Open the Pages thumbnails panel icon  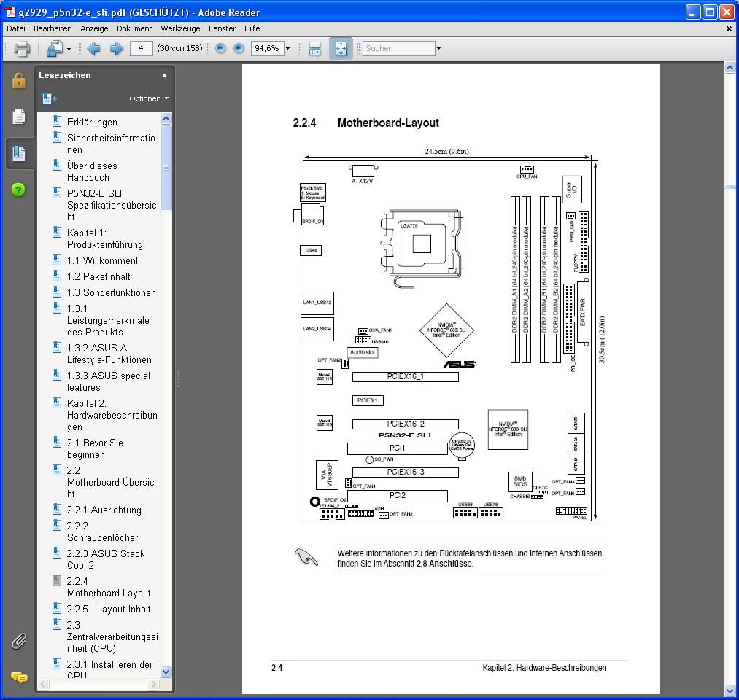19,117
